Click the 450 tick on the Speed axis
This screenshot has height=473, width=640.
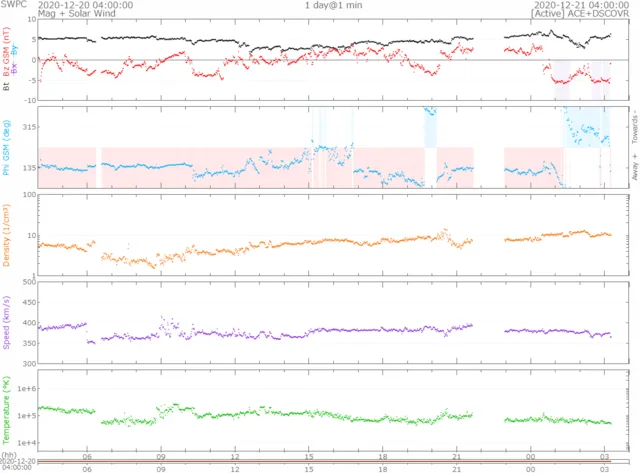(30, 302)
